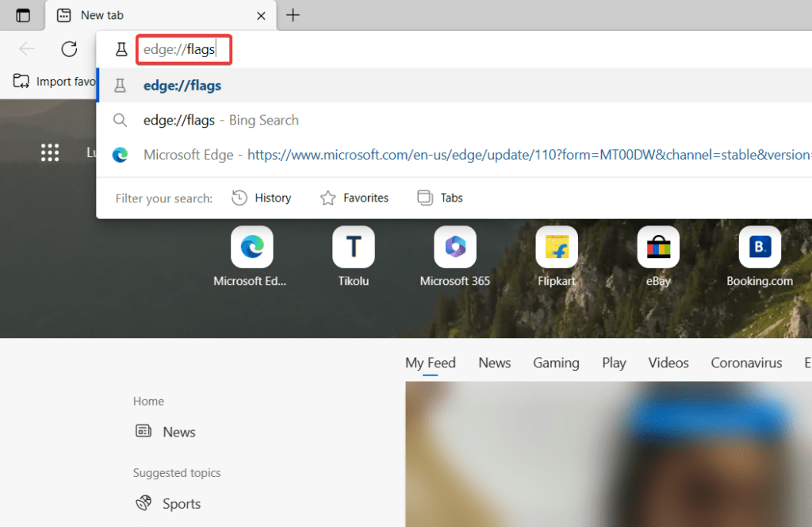The width and height of the screenshot is (812, 527).
Task: Open the Tikolu shortcut
Action: 353,247
